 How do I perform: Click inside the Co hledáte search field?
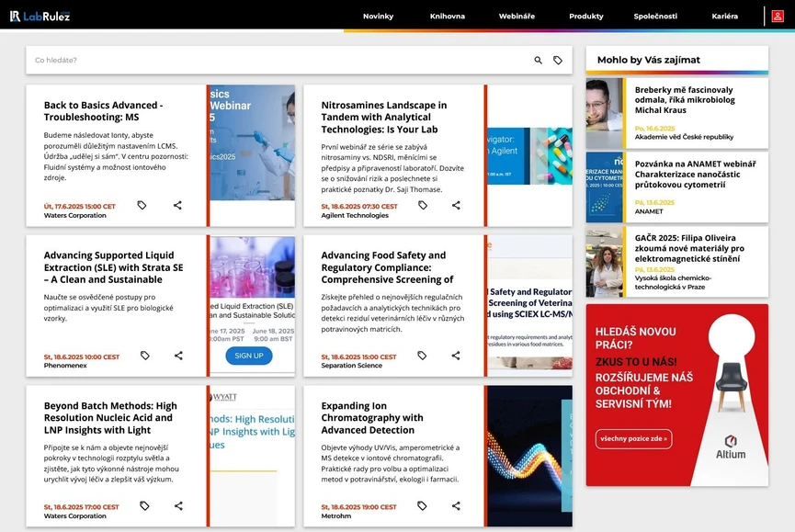184,59
